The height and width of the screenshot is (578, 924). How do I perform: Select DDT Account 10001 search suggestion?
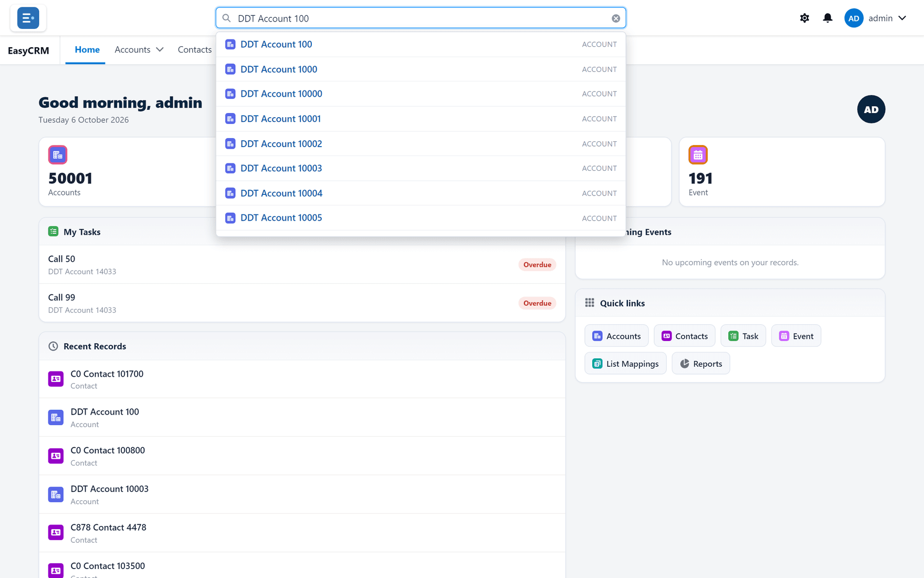421,119
